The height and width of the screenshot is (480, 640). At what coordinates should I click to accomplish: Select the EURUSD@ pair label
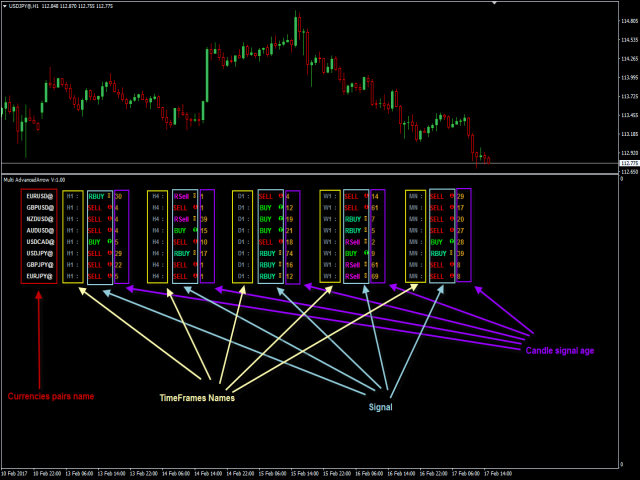pyautogui.click(x=40, y=196)
